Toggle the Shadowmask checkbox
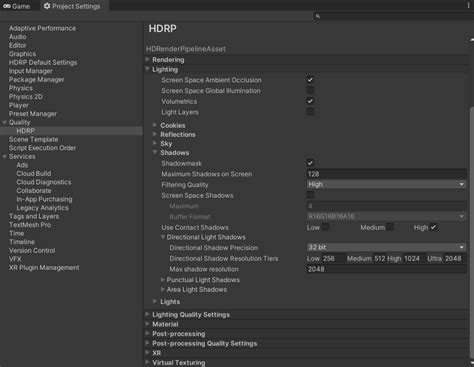Screen dimensions: 474x367 (x=310, y=163)
